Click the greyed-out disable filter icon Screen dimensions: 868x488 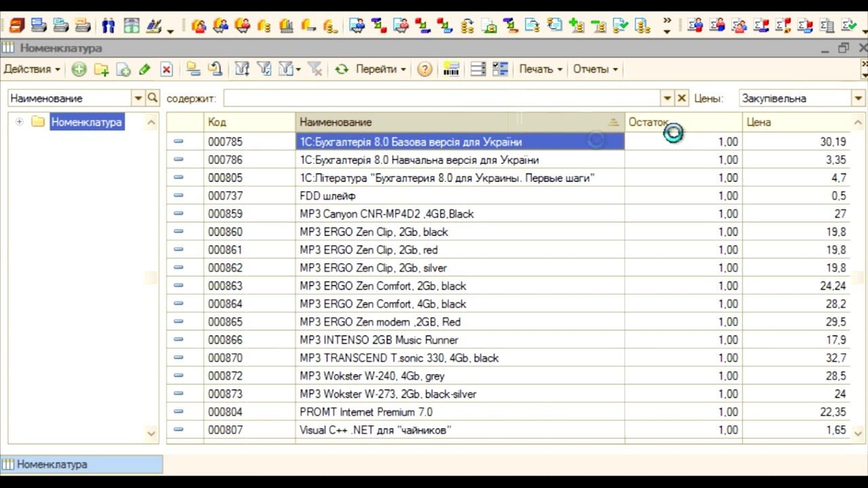315,69
